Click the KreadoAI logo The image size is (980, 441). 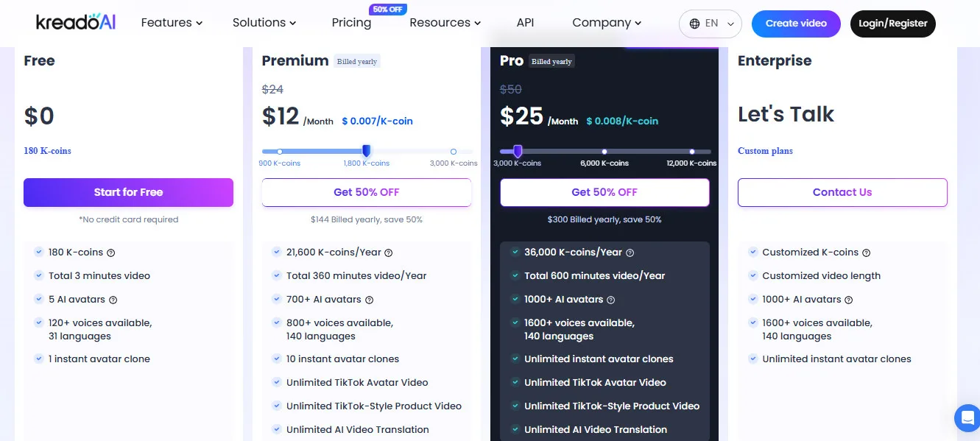pyautogui.click(x=74, y=22)
